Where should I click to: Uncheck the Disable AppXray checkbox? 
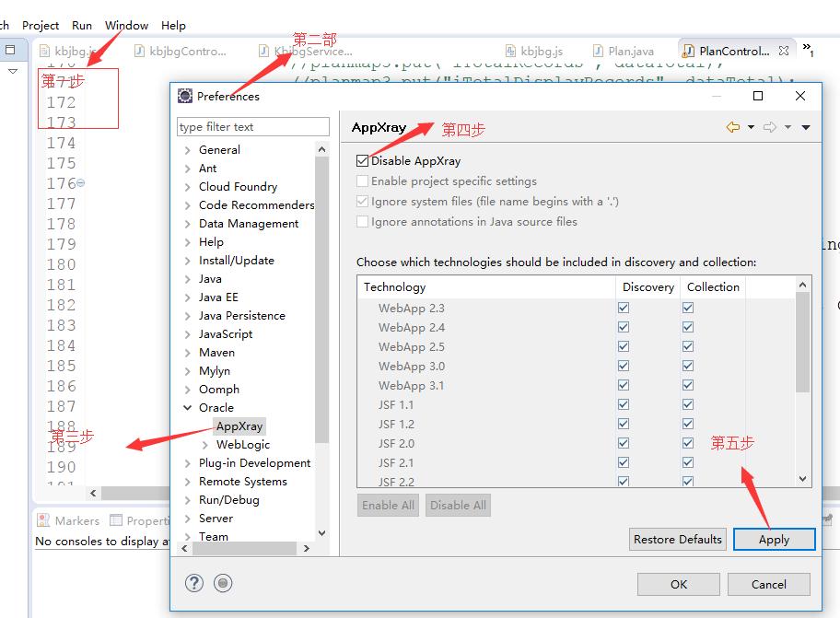pyautogui.click(x=363, y=160)
